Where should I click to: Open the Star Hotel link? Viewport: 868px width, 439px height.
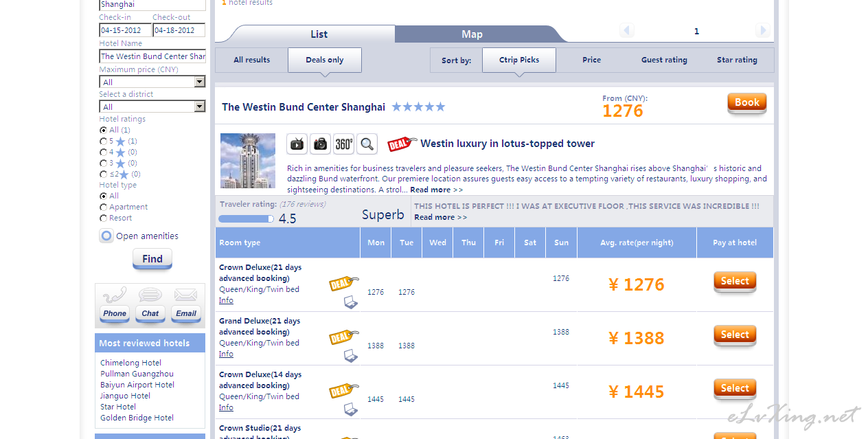118,407
